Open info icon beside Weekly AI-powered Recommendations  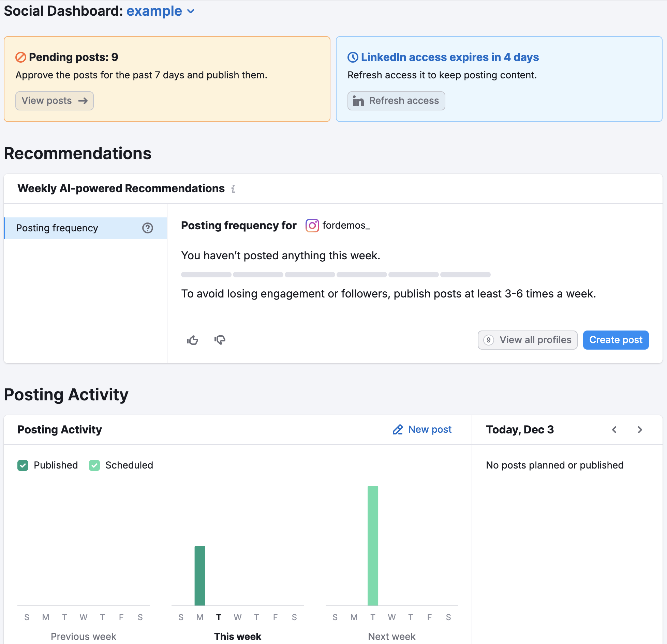[233, 189]
